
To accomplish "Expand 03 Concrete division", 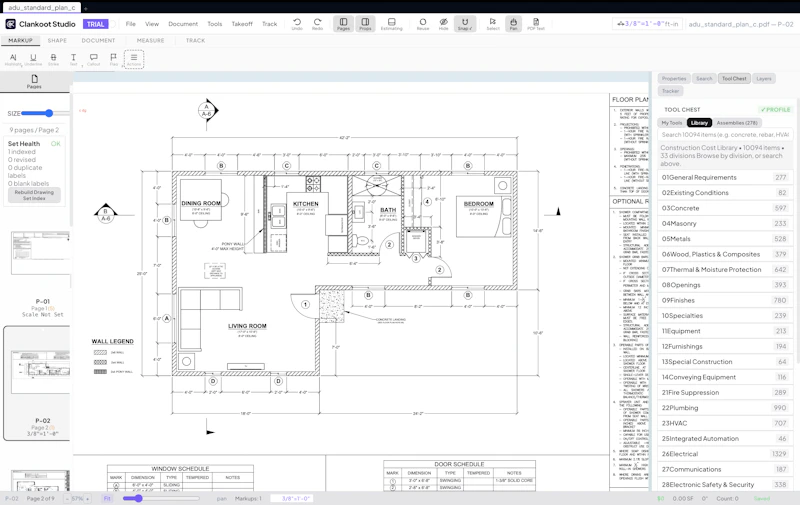I will pos(724,208).
